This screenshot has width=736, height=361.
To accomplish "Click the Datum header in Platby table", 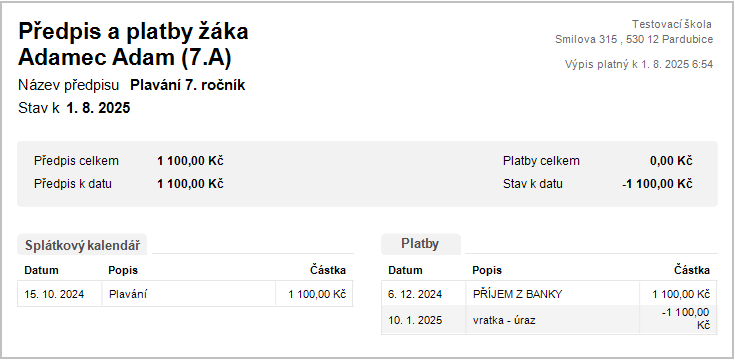I will [x=405, y=270].
